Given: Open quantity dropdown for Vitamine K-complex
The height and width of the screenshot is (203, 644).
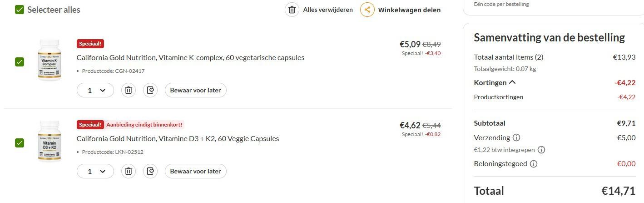Looking at the screenshot, I should point(95,90).
